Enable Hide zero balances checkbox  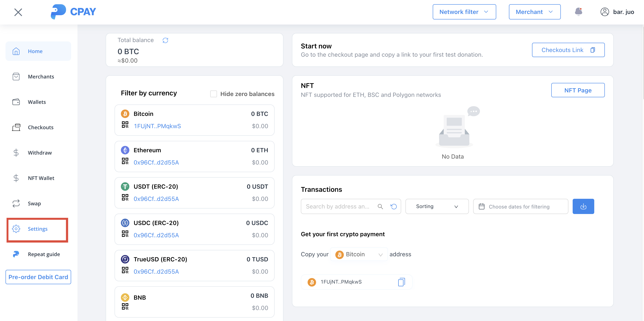pyautogui.click(x=213, y=94)
